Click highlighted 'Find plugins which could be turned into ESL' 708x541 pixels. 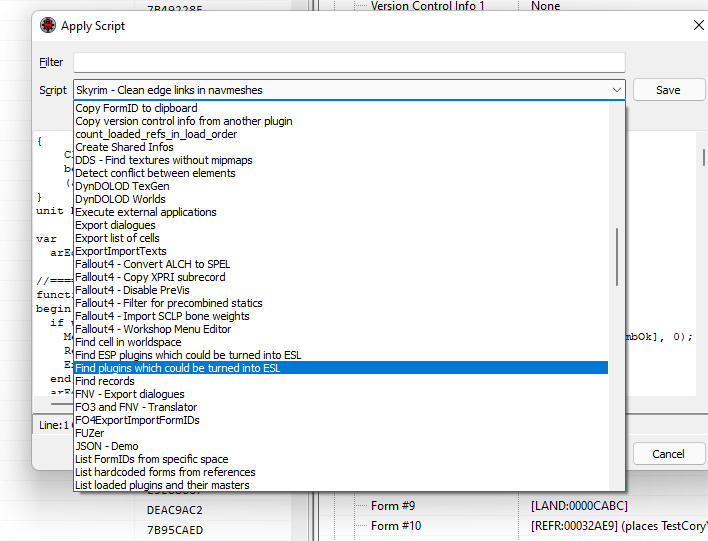point(341,368)
